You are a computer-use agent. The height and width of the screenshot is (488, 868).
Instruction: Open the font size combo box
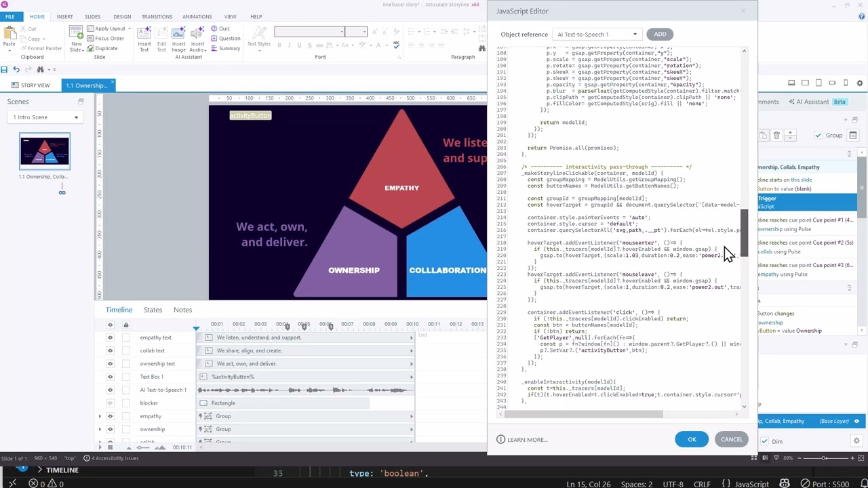pyautogui.click(x=356, y=32)
